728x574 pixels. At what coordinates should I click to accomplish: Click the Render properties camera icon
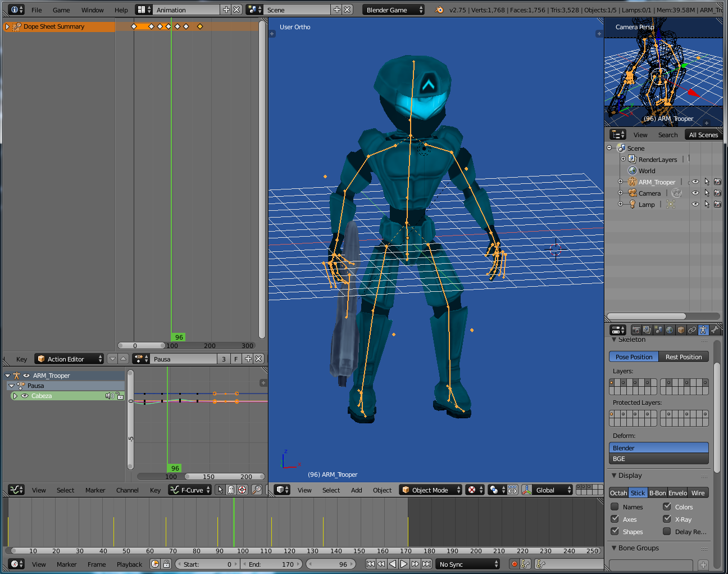coord(636,330)
